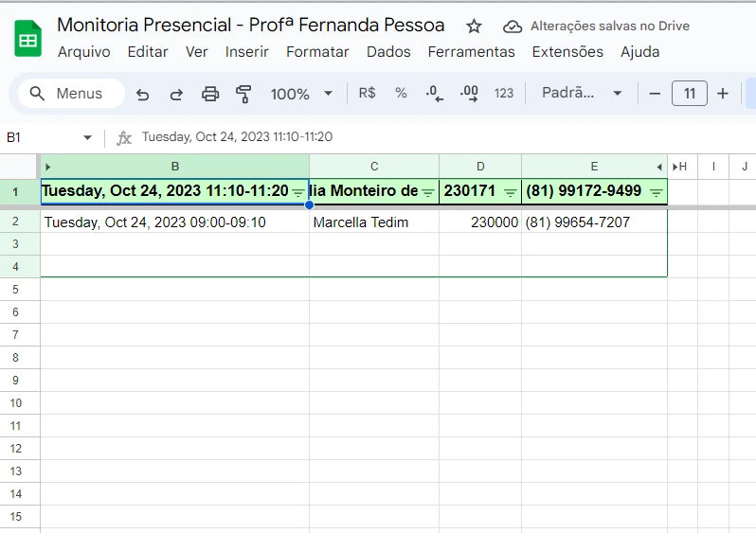This screenshot has width=756, height=533.
Task: Click the Menus search button
Action: [66, 94]
